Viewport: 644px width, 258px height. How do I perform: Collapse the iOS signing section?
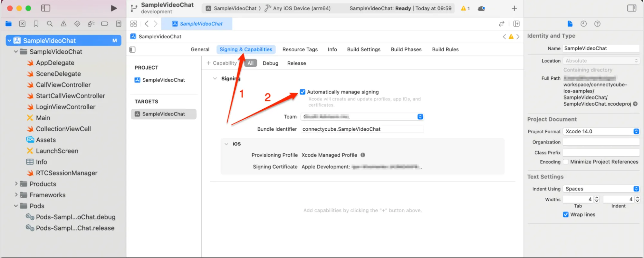pos(226,144)
